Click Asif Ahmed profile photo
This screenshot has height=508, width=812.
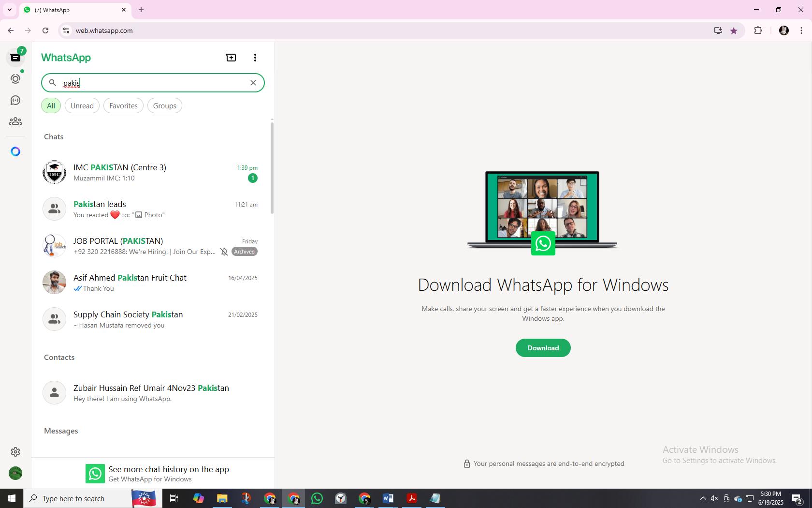pyautogui.click(x=54, y=283)
